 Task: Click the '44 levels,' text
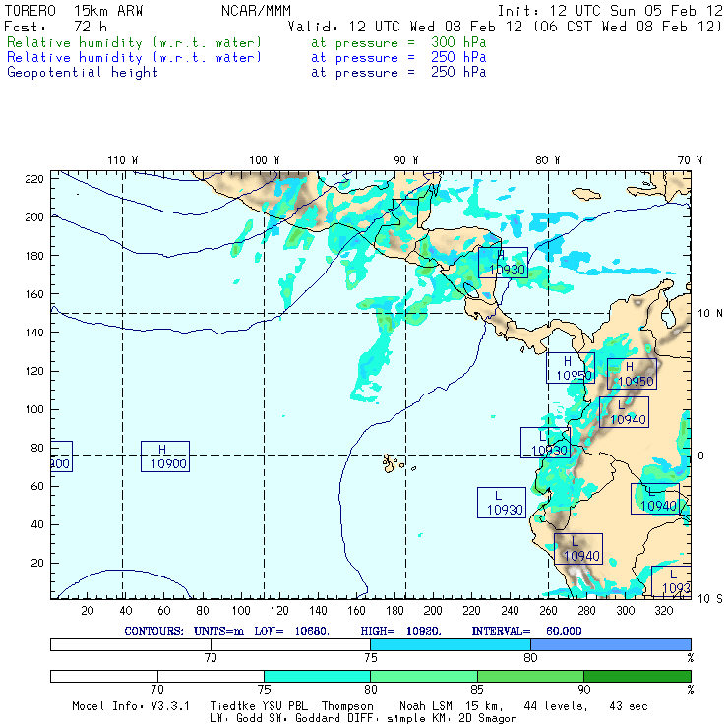tap(556, 706)
